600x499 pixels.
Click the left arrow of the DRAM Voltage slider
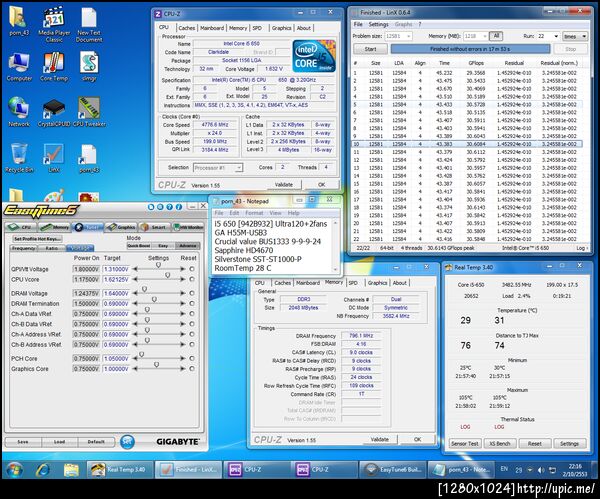coord(135,293)
